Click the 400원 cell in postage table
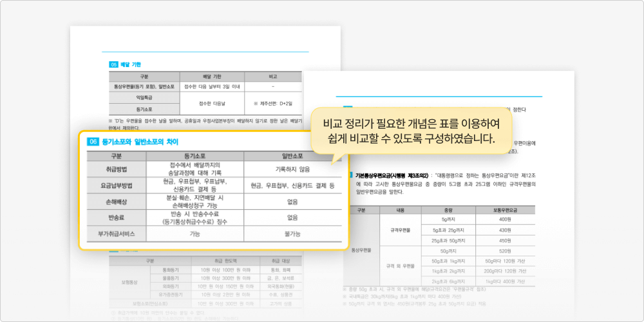644x322 pixels. coord(504,220)
